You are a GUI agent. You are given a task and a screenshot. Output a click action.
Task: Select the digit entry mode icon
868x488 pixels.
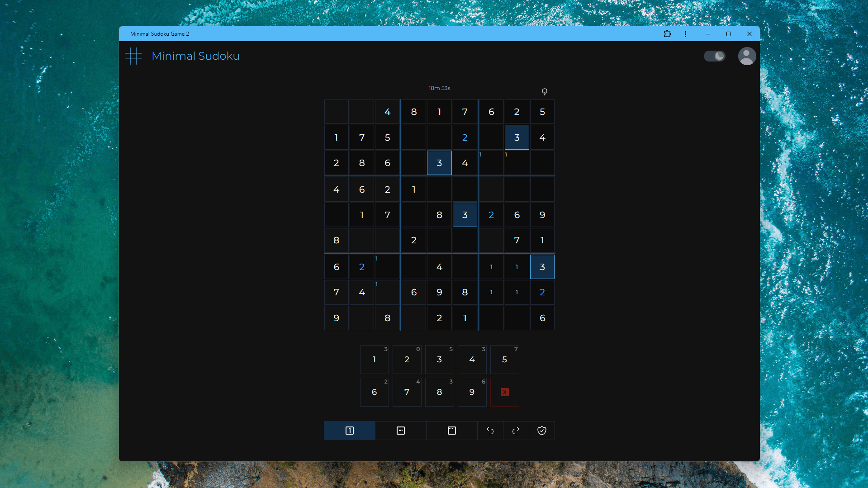(x=349, y=431)
